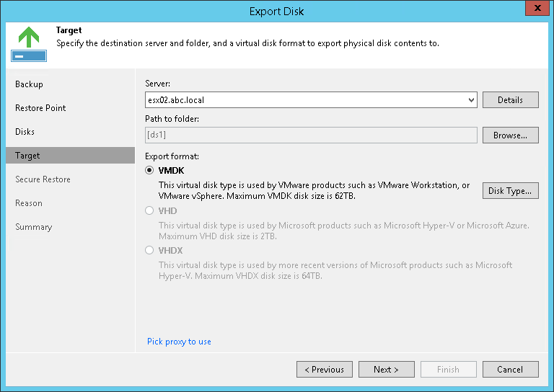The width and height of the screenshot is (554, 392).
Task: Switch to the Restore Point step
Action: pyautogui.click(x=40, y=108)
